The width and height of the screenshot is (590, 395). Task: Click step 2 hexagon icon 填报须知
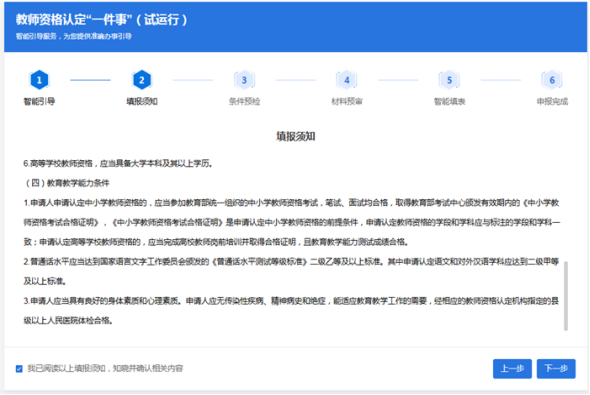tap(142, 80)
